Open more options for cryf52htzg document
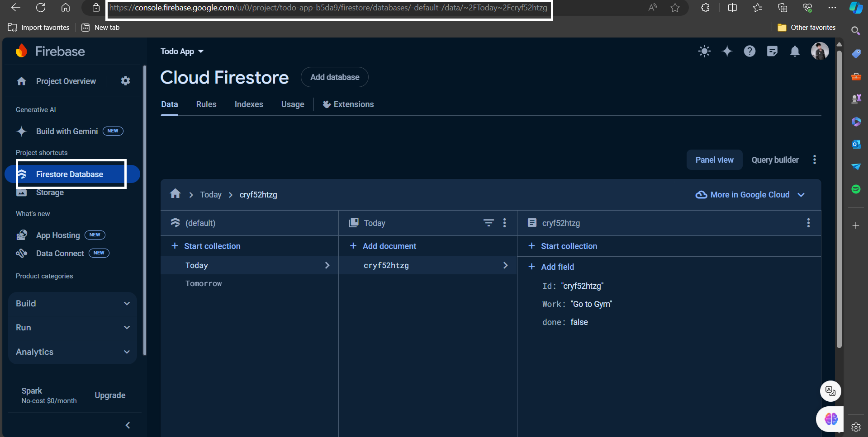This screenshot has width=868, height=437. pos(808,223)
